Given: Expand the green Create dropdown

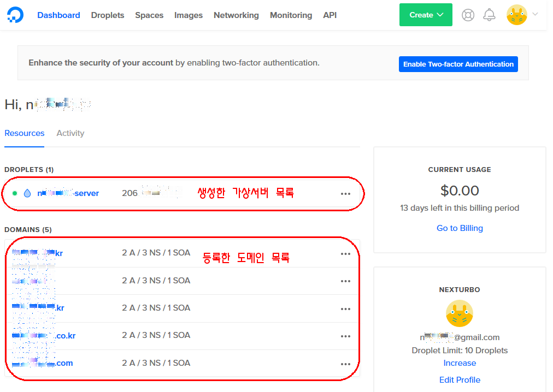Looking at the screenshot, I should [426, 15].
